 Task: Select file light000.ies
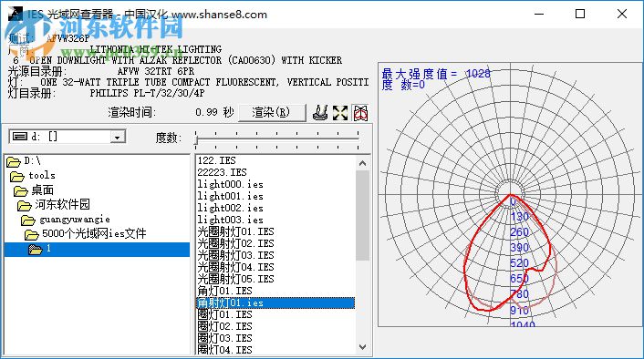(231, 184)
